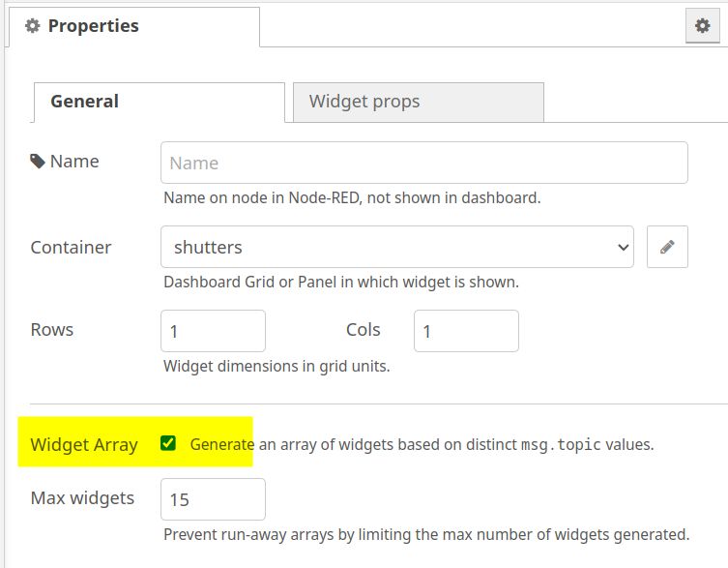Click the gear settings button at top right
728x568 pixels.
[x=703, y=25]
